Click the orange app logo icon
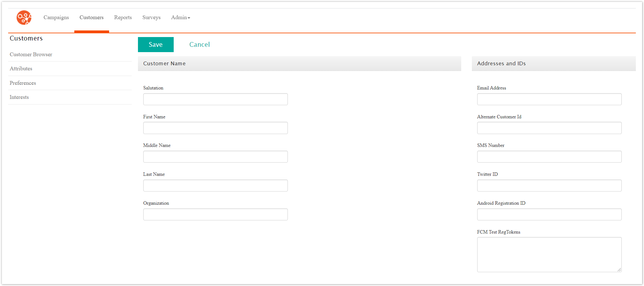The height and width of the screenshot is (286, 644). 24,18
